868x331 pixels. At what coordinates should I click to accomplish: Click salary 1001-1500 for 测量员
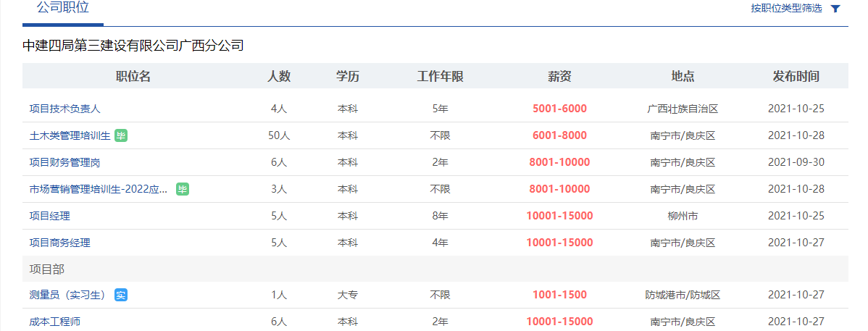click(x=559, y=295)
